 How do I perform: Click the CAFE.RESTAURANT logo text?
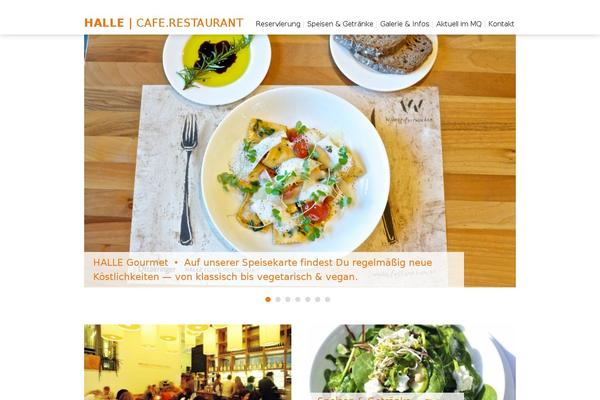tap(189, 23)
